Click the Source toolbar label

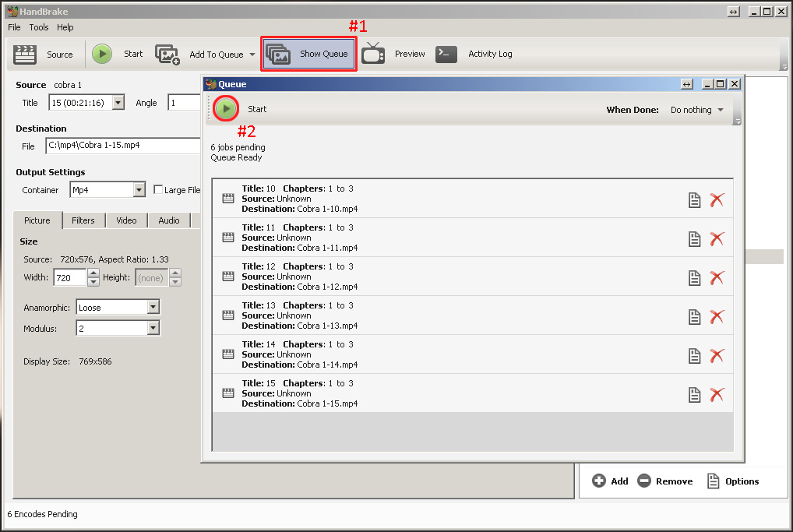60,55
